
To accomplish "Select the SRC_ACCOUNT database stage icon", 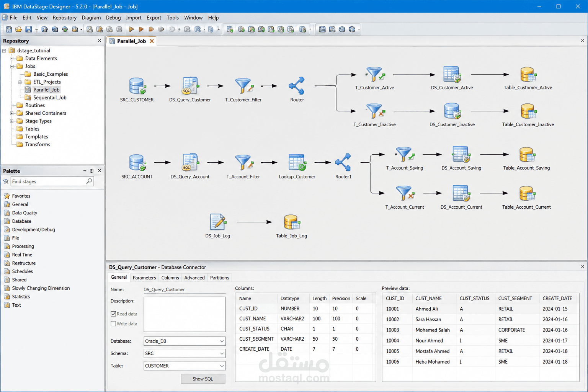I will pyautogui.click(x=137, y=163).
